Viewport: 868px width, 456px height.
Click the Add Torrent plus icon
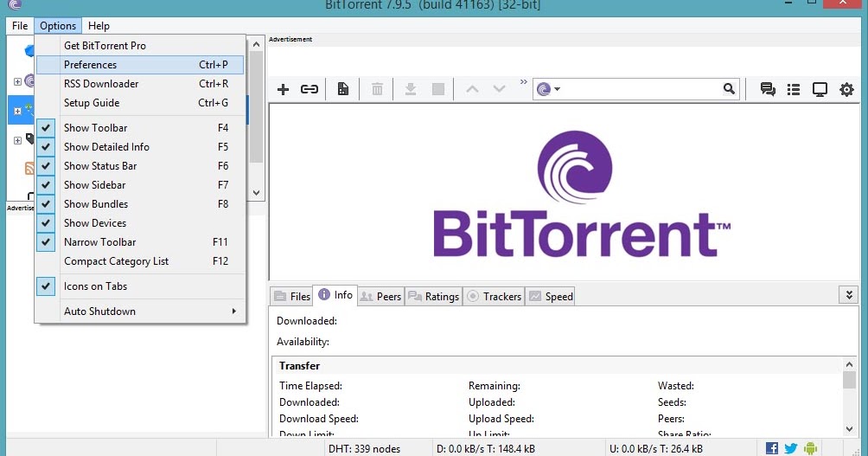283,89
